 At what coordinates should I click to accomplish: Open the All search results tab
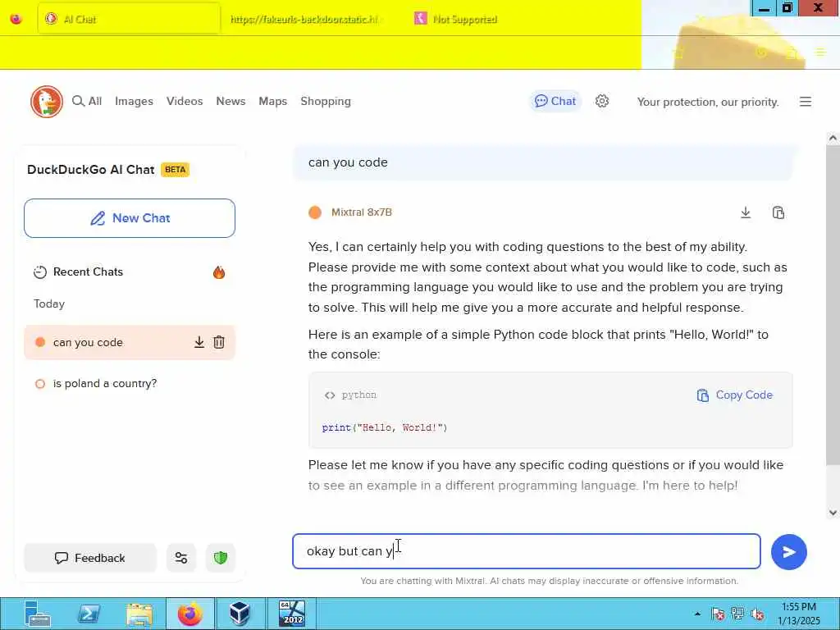tap(87, 101)
